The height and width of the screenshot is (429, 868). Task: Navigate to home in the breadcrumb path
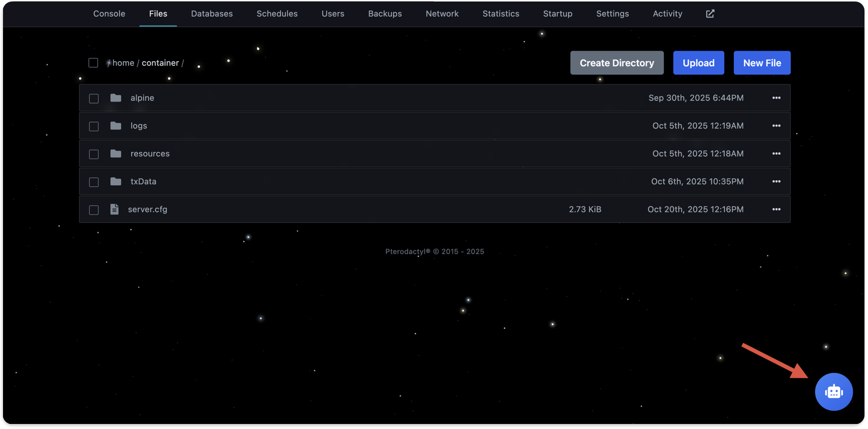click(x=123, y=63)
